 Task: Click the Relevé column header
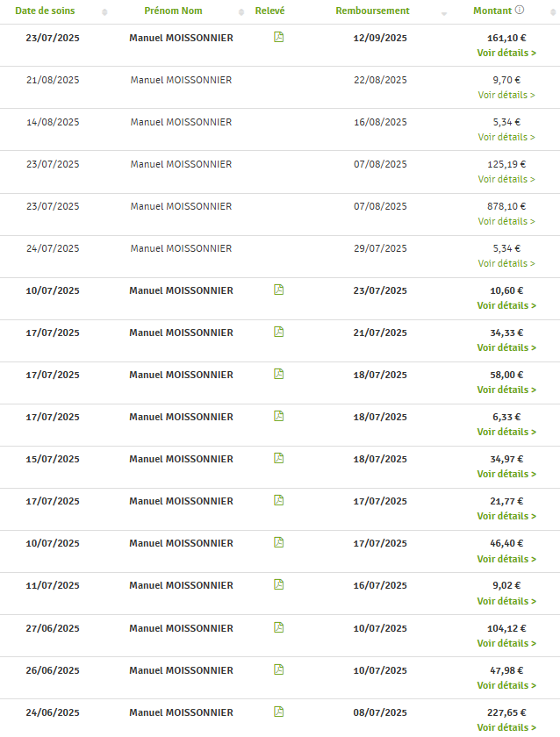(269, 11)
